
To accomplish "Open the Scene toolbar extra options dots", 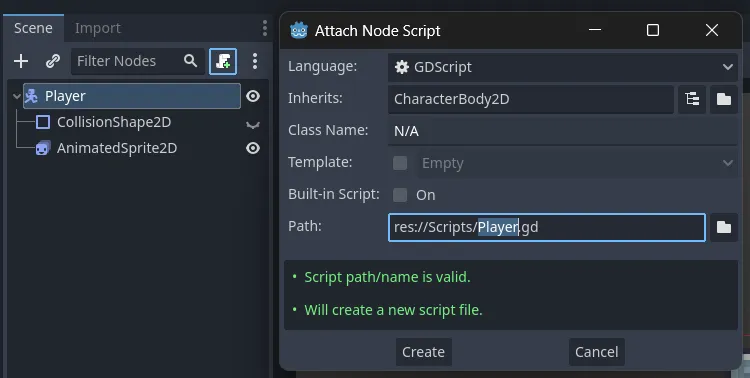I will (x=254, y=61).
